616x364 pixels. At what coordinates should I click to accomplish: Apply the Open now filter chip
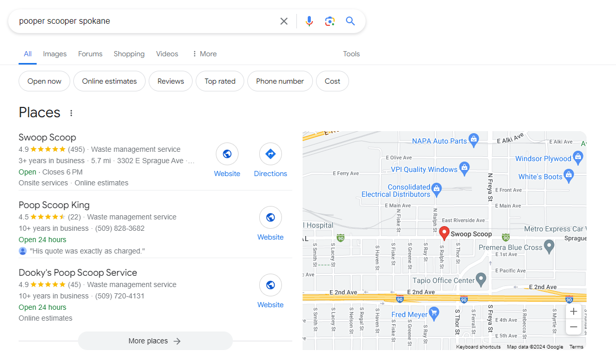pyautogui.click(x=44, y=81)
